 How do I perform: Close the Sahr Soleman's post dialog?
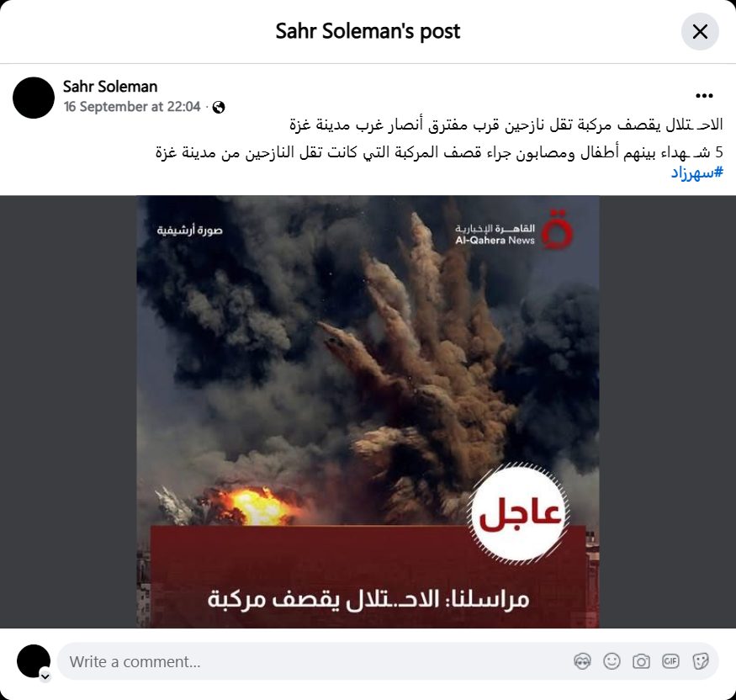pos(700,32)
